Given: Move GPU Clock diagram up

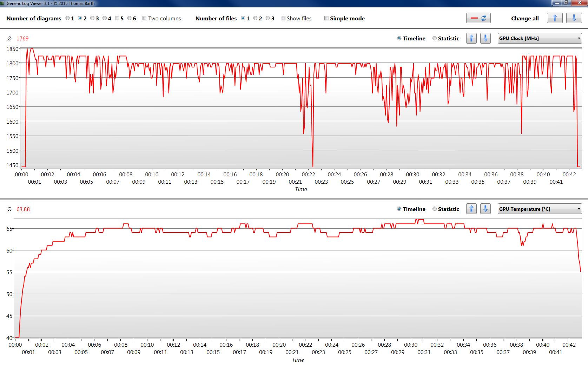Looking at the screenshot, I should point(471,38).
